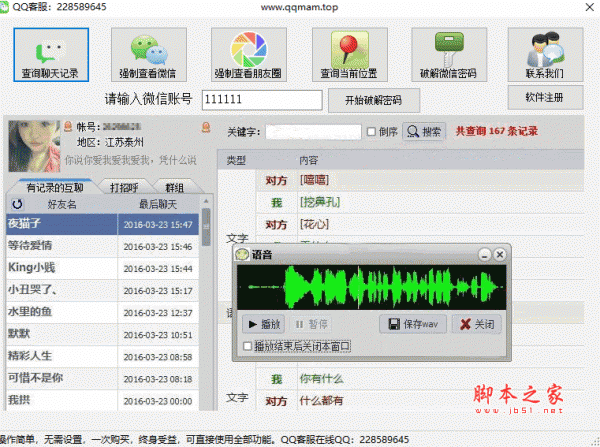This screenshot has height=447, width=600.
Task: Select the [花心] message row
Action: 420,225
